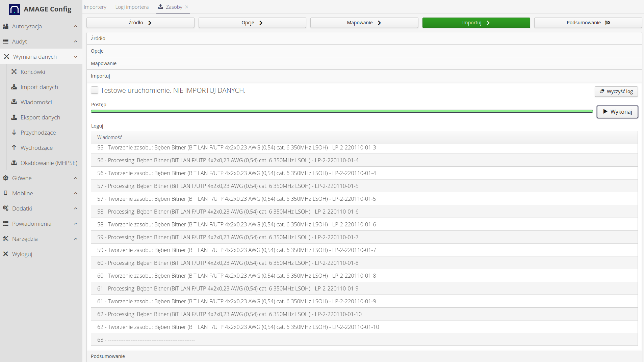Switch to the Logi importera tab
This screenshot has height=362, width=644.
click(x=132, y=7)
